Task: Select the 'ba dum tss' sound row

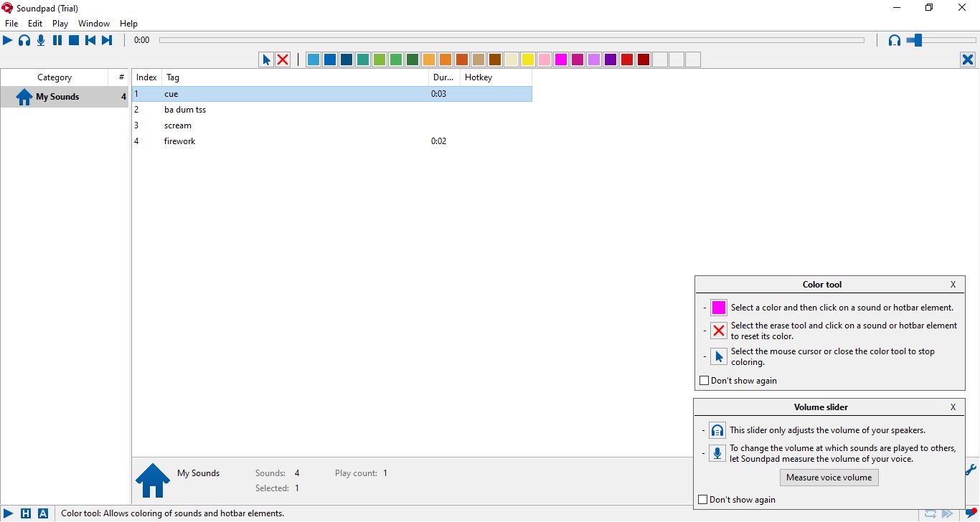Action: pyautogui.click(x=332, y=110)
